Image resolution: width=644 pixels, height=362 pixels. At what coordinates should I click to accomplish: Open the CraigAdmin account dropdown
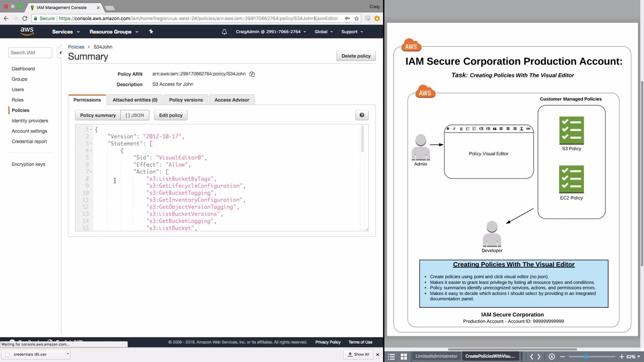[x=271, y=32]
